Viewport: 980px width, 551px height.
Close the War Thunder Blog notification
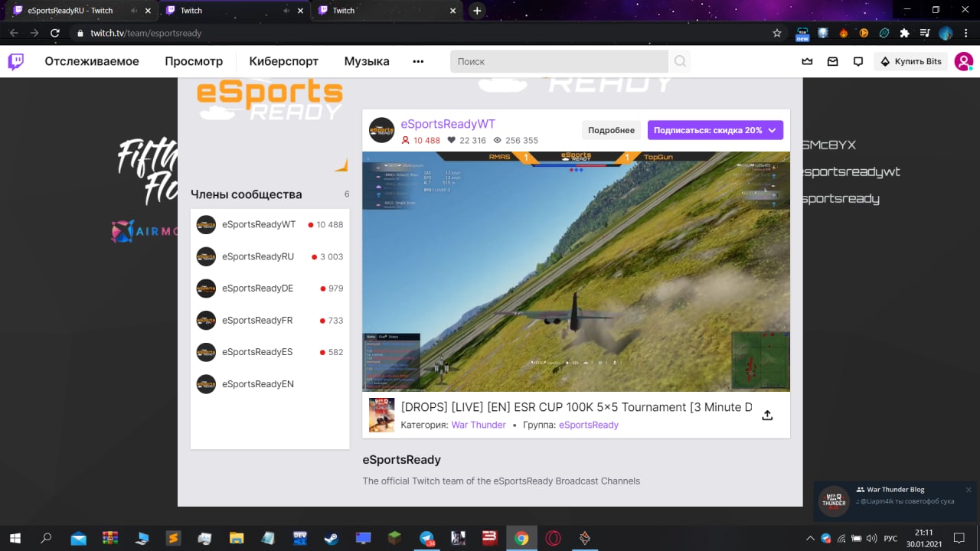click(x=969, y=490)
